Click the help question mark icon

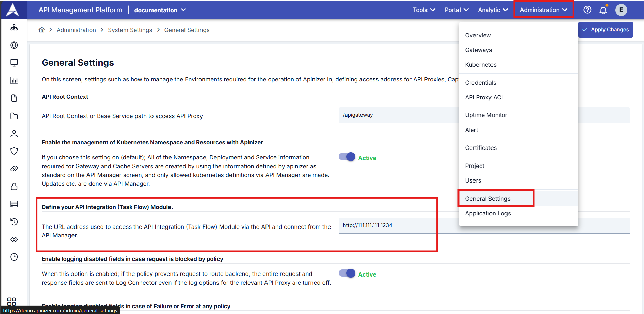587,10
